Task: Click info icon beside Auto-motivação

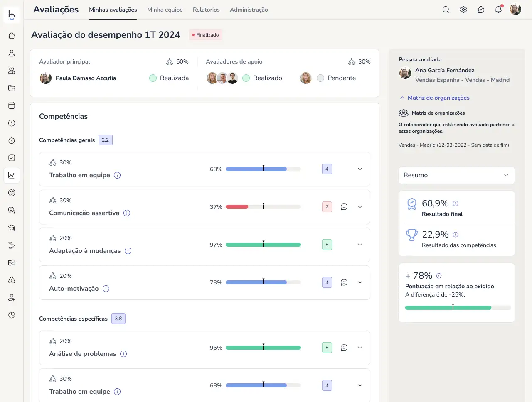Action: point(106,289)
